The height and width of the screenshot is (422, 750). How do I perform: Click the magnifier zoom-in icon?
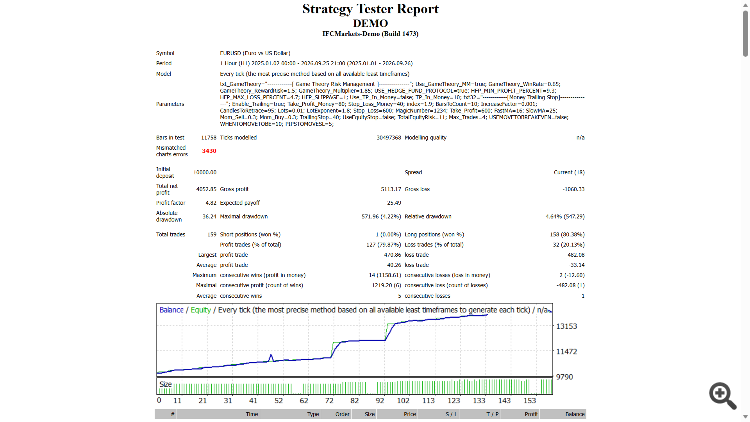point(723,396)
